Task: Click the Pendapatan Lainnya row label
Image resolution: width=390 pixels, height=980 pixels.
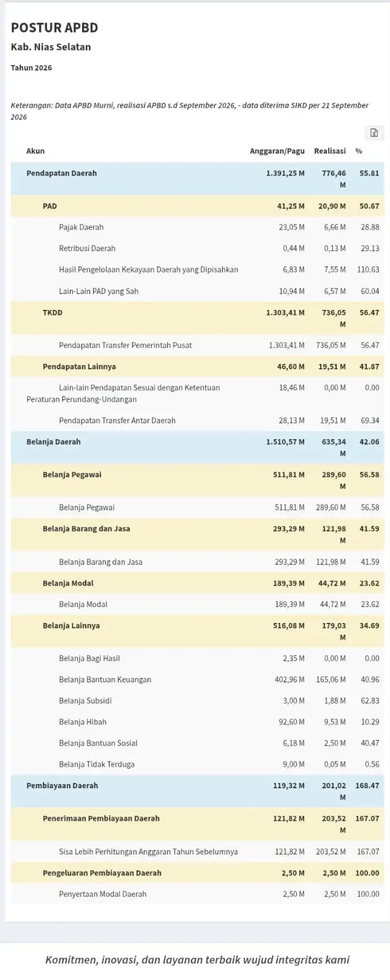Action: click(79, 367)
